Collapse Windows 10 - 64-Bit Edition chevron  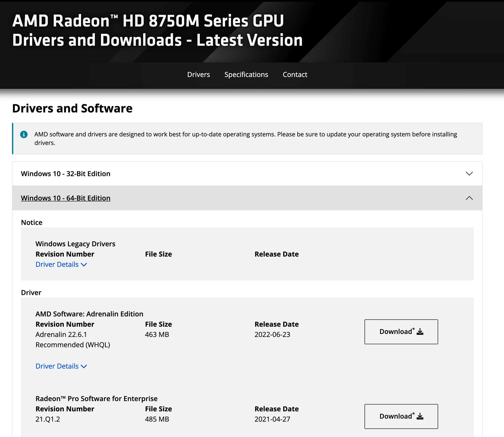469,198
